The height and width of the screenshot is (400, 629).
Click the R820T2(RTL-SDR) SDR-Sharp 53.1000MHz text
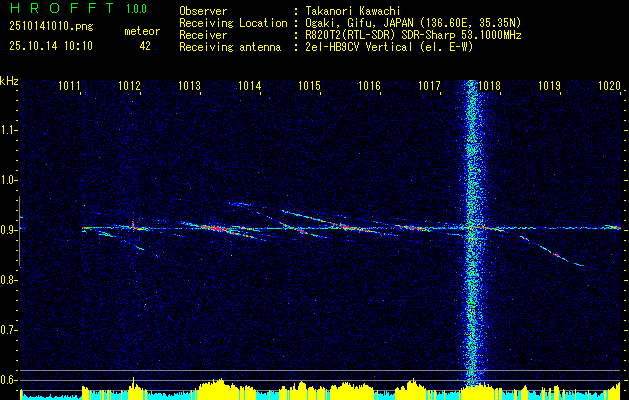tap(413, 35)
